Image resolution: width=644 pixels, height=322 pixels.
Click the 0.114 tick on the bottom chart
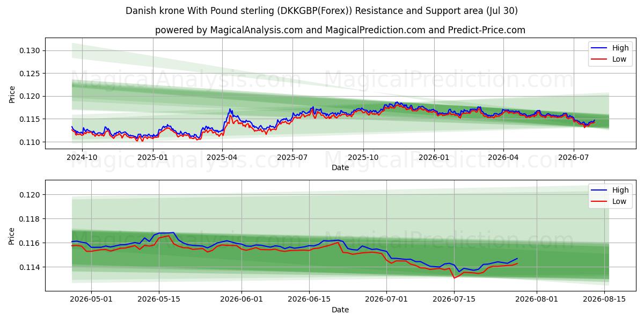(x=30, y=267)
